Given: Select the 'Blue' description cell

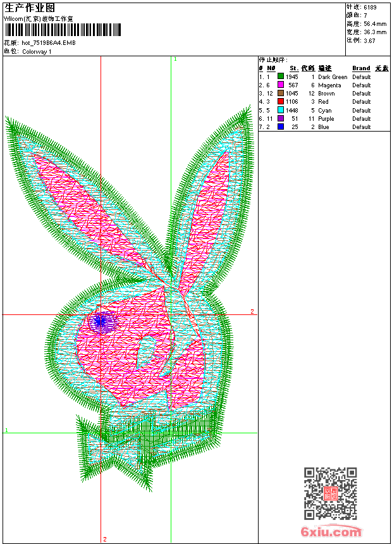Looking at the screenshot, I should 323,127.
